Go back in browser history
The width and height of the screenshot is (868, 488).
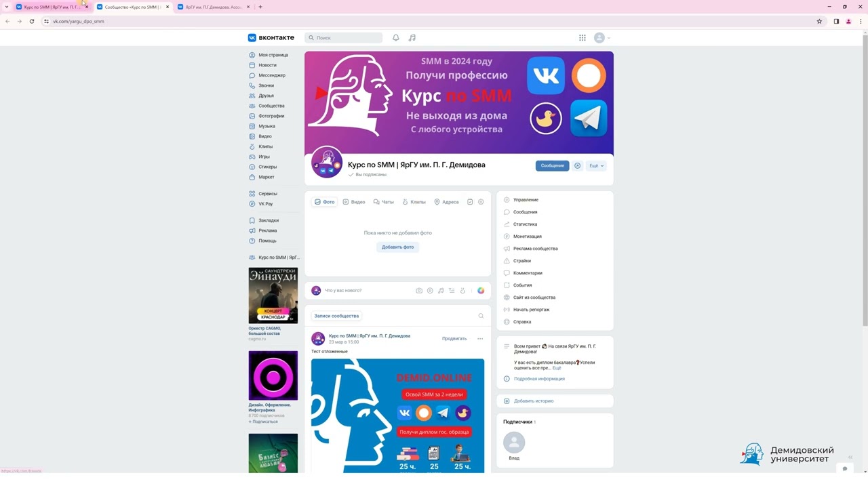point(7,21)
